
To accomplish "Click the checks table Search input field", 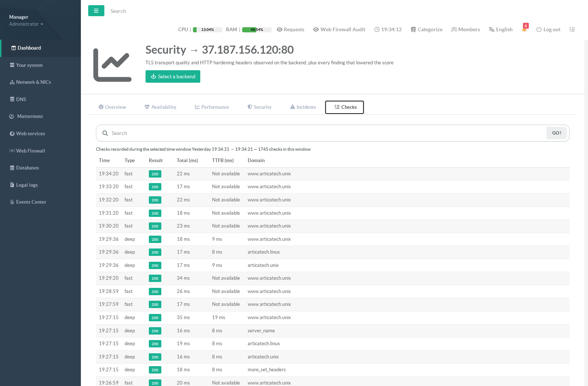I will click(327, 133).
